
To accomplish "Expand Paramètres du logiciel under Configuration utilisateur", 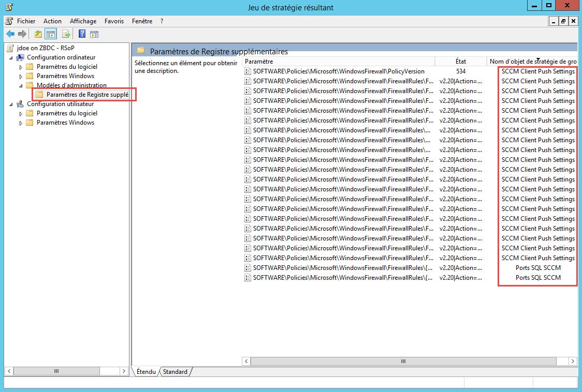I will point(21,114).
